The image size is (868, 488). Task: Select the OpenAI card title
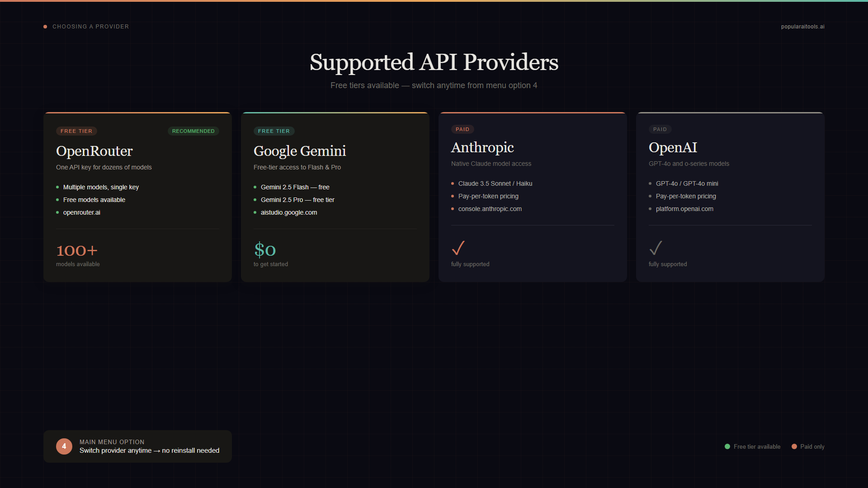pos(673,147)
